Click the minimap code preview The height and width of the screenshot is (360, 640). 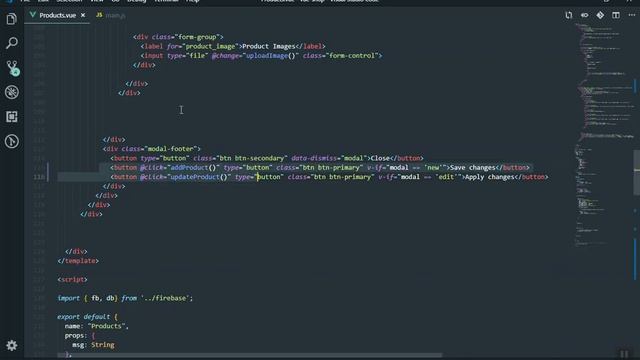point(603,135)
